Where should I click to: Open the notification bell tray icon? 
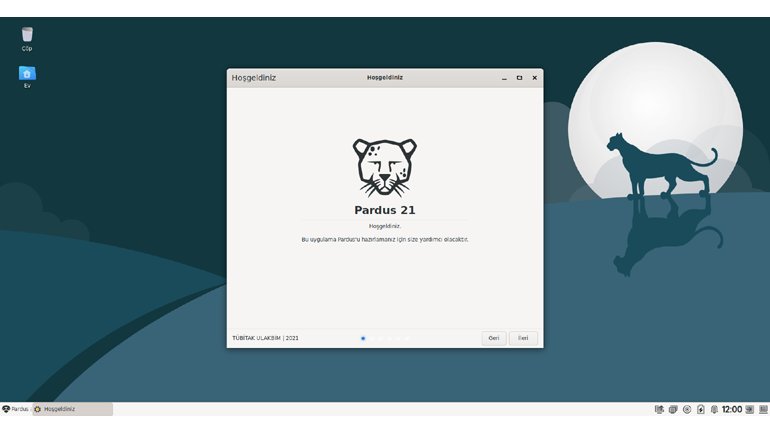[x=714, y=409]
